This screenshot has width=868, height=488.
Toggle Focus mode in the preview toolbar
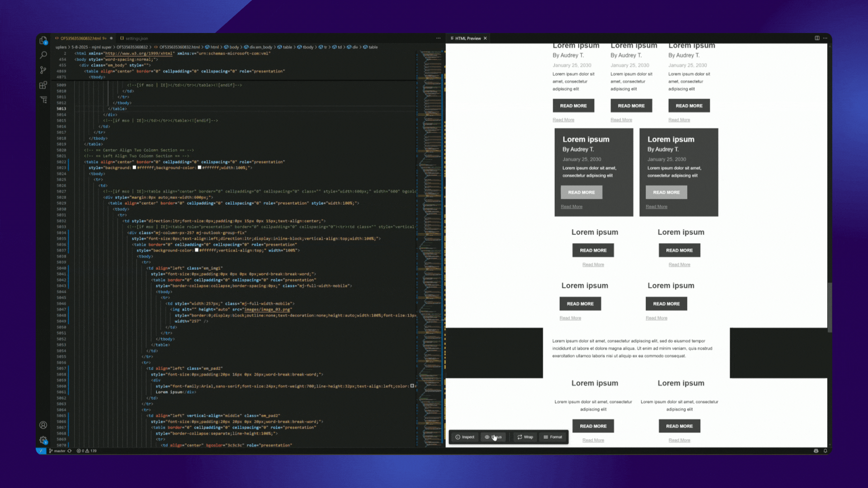pyautogui.click(x=493, y=437)
